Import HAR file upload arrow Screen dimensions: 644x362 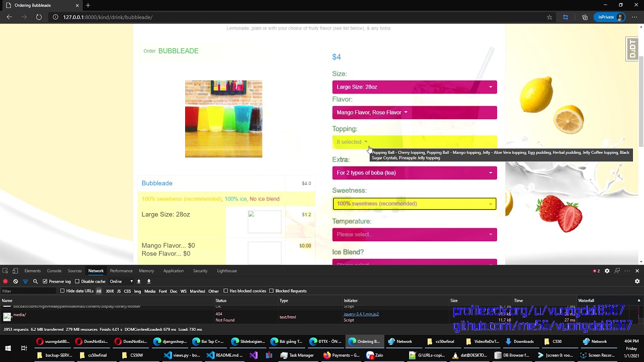(x=139, y=281)
